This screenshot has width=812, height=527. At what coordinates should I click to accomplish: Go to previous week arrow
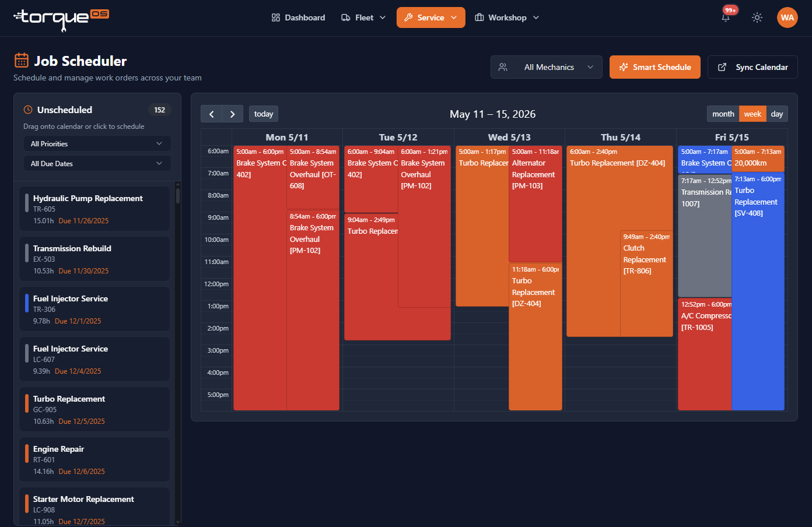tap(212, 114)
